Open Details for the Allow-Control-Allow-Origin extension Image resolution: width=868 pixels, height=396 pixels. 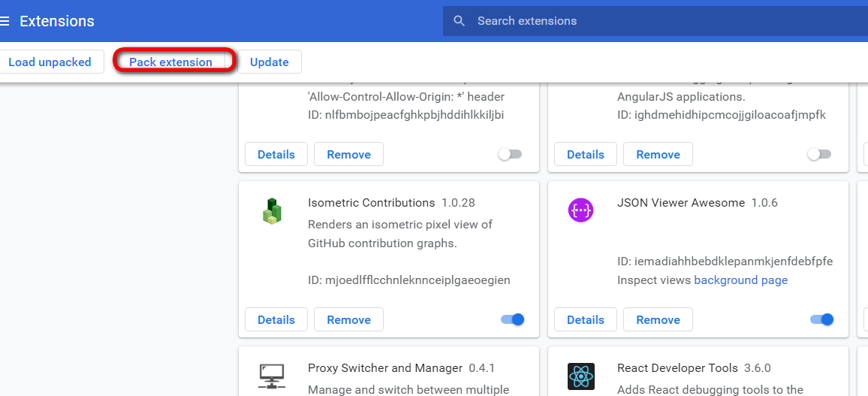[276, 154]
